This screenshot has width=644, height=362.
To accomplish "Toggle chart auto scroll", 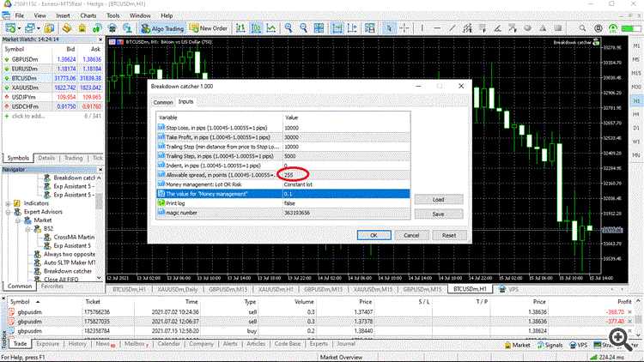I will 337,28.
